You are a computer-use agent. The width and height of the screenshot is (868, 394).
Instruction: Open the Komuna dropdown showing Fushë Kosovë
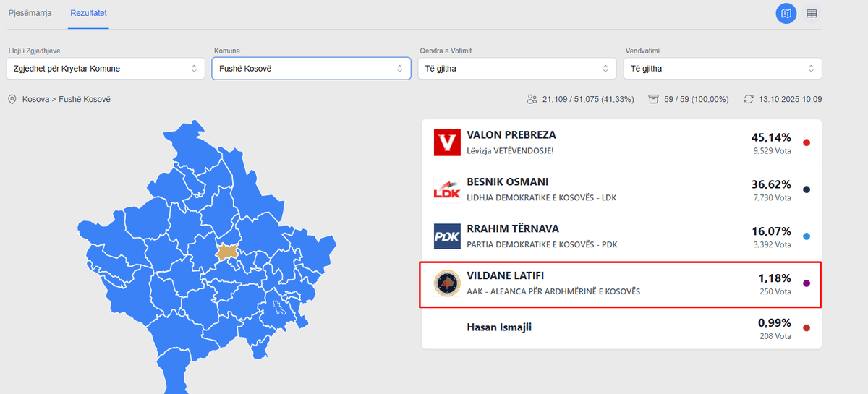coord(311,69)
